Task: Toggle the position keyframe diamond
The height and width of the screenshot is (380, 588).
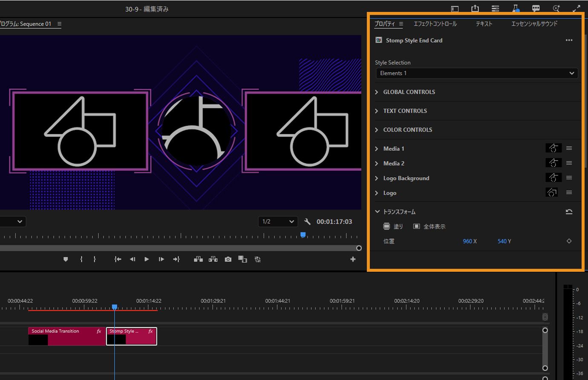Action: 569,241
